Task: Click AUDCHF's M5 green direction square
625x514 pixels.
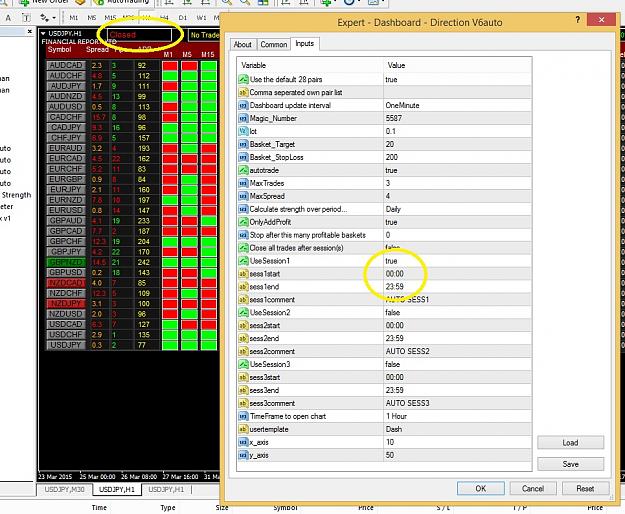Action: coord(189,76)
